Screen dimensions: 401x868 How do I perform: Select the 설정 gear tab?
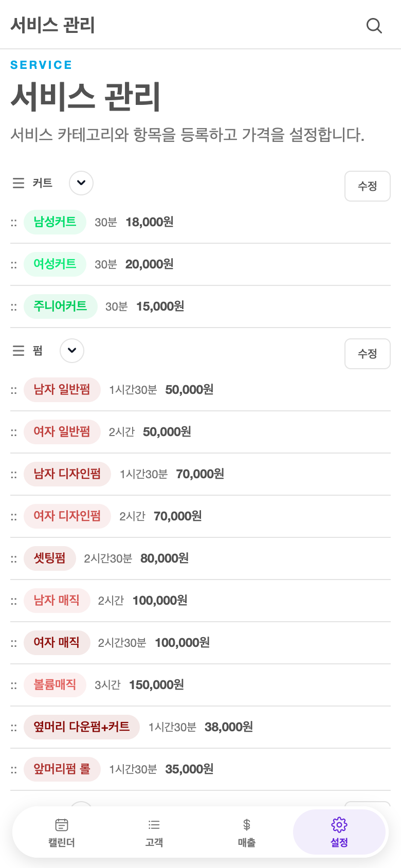(339, 832)
